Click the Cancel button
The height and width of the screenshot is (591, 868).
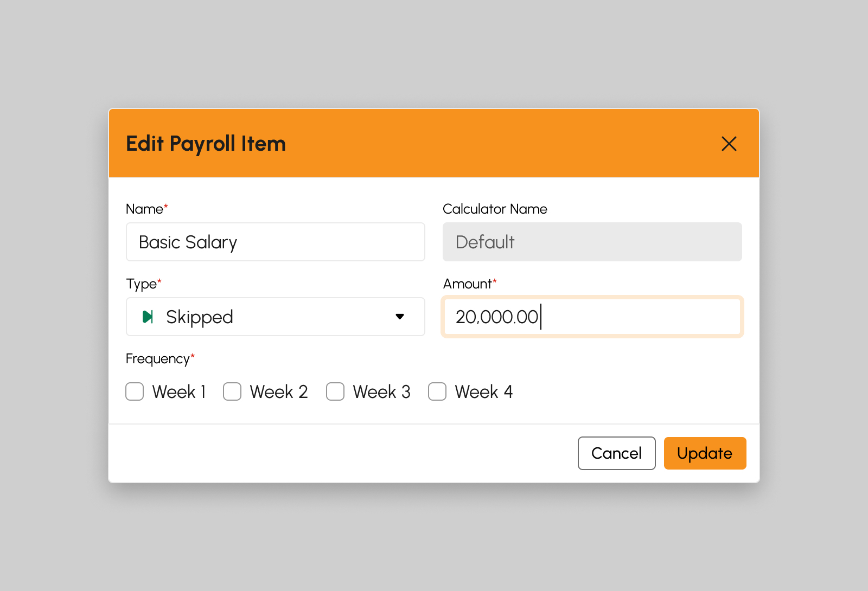coord(617,453)
